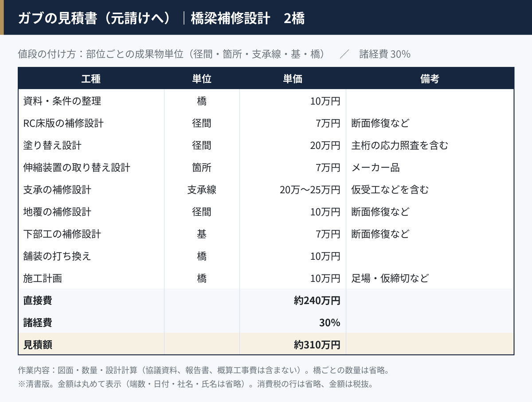Click the 見積額 row label

(38, 345)
